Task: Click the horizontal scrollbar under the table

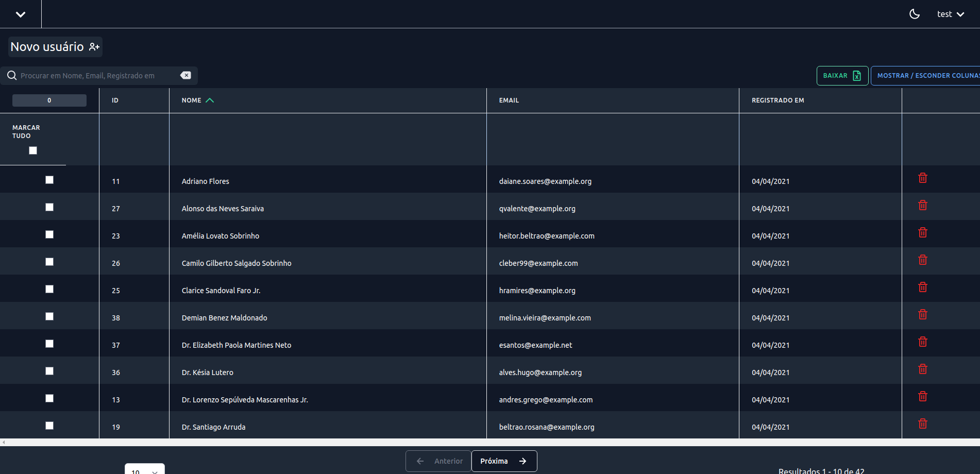Action: coord(490,442)
